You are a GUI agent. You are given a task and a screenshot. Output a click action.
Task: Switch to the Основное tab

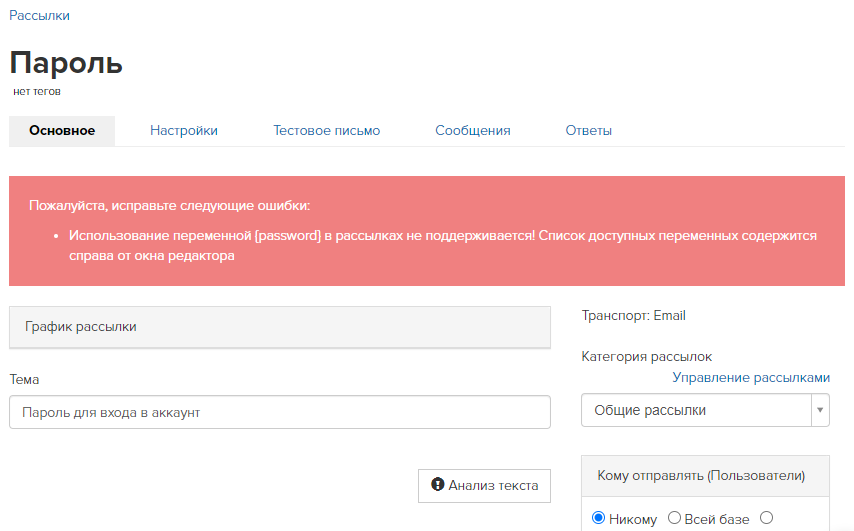click(x=62, y=131)
